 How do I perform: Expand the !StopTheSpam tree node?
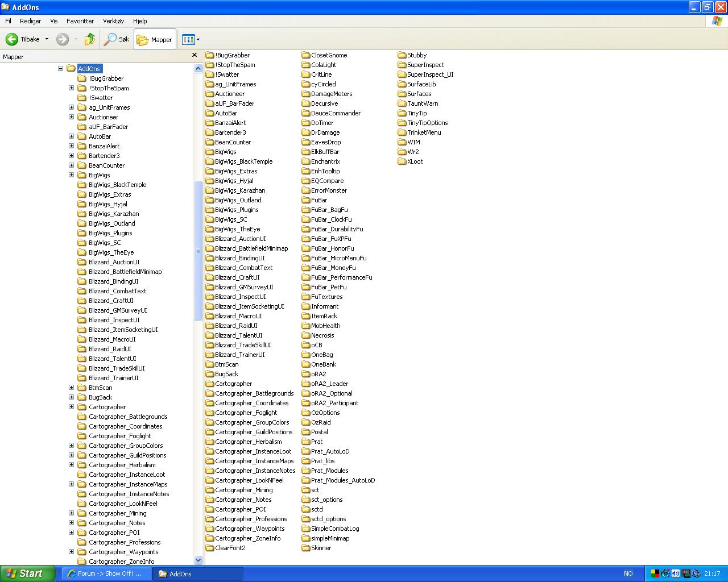(x=71, y=88)
